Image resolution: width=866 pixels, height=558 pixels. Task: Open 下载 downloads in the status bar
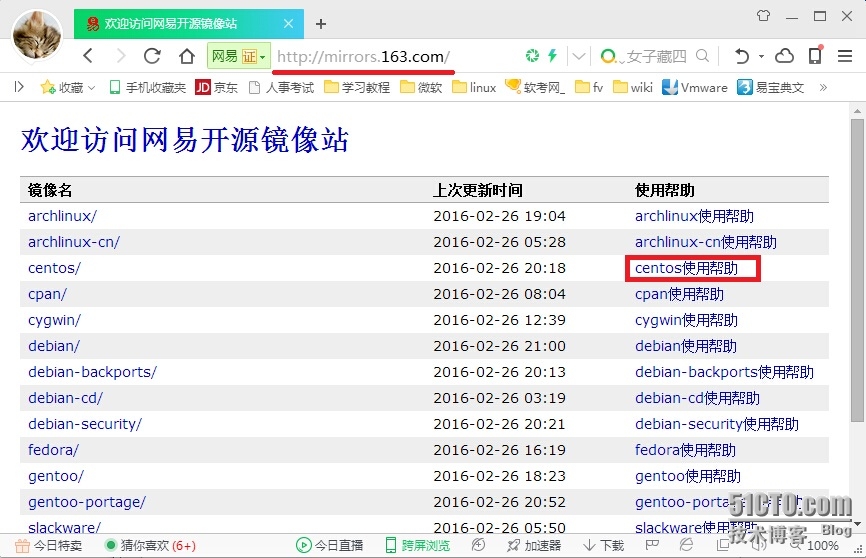[603, 546]
